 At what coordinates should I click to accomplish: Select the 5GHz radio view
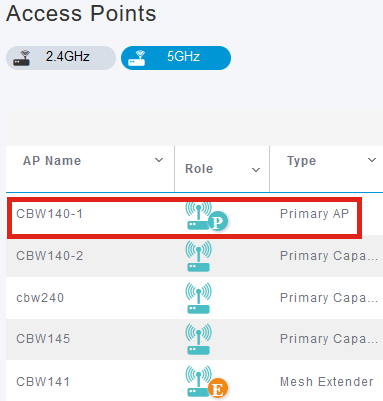176,58
